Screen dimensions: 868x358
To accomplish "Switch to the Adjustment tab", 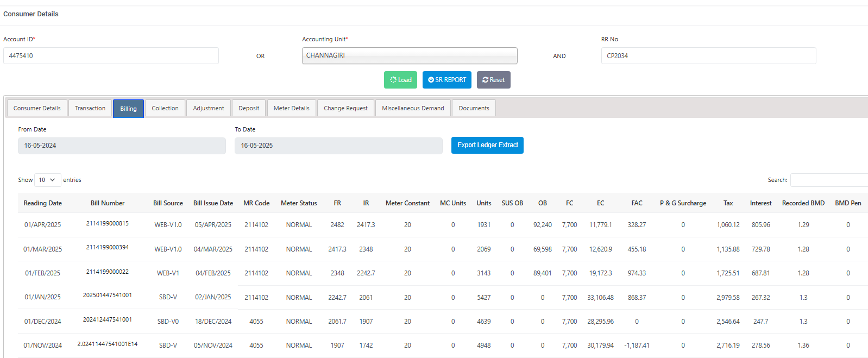I will pos(209,108).
